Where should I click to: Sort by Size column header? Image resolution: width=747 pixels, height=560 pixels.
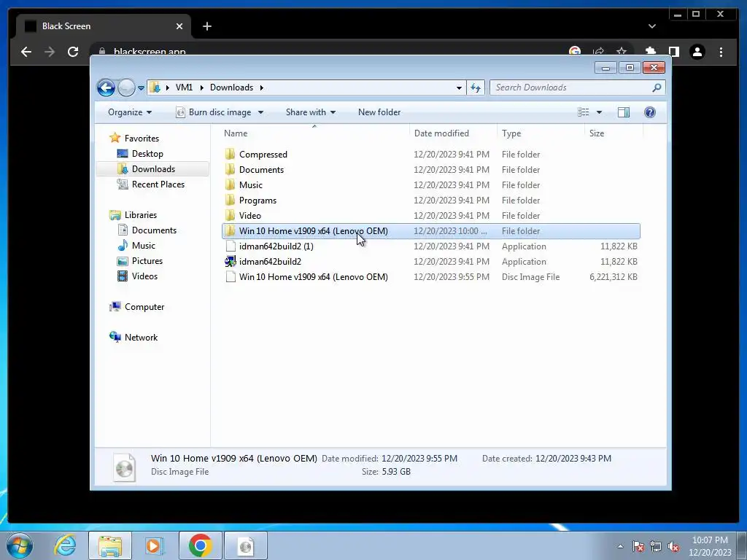coord(597,133)
